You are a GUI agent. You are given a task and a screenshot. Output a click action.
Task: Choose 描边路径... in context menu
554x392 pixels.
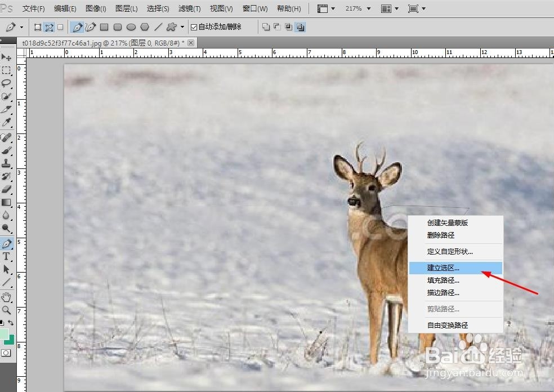pyautogui.click(x=455, y=293)
